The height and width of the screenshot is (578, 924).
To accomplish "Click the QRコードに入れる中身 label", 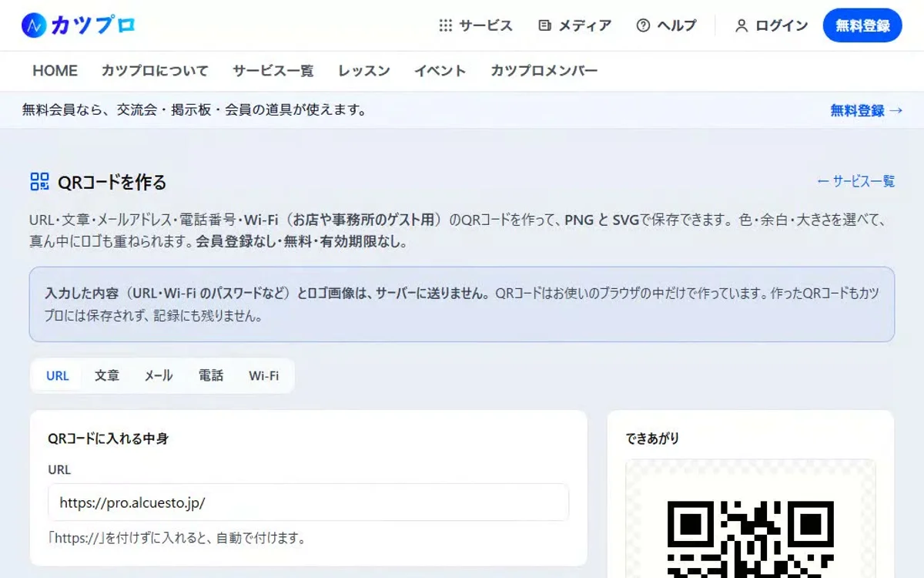I will [108, 439].
